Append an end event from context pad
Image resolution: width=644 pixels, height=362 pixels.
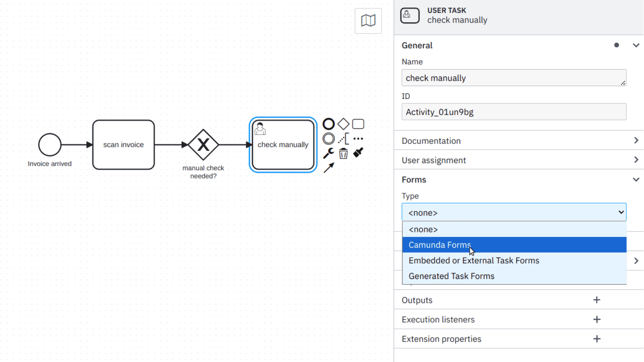tap(329, 124)
